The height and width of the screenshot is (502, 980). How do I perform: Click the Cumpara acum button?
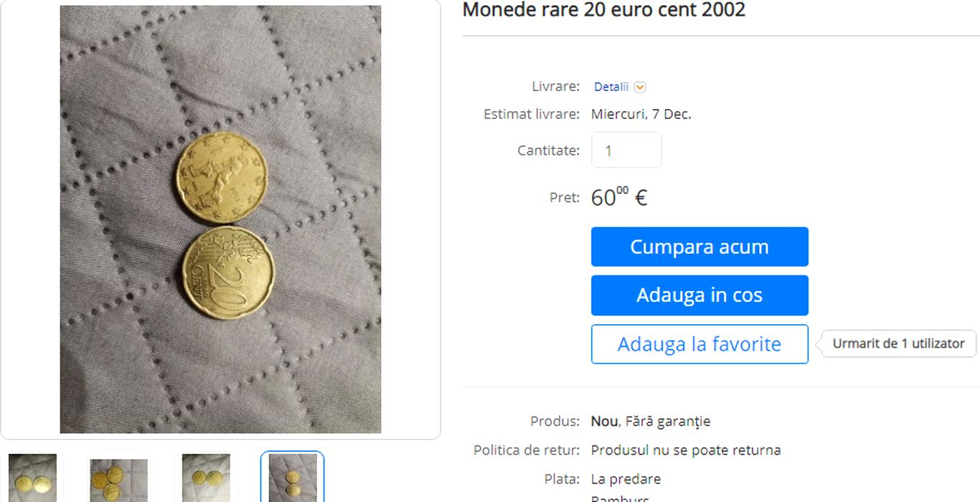(x=699, y=247)
